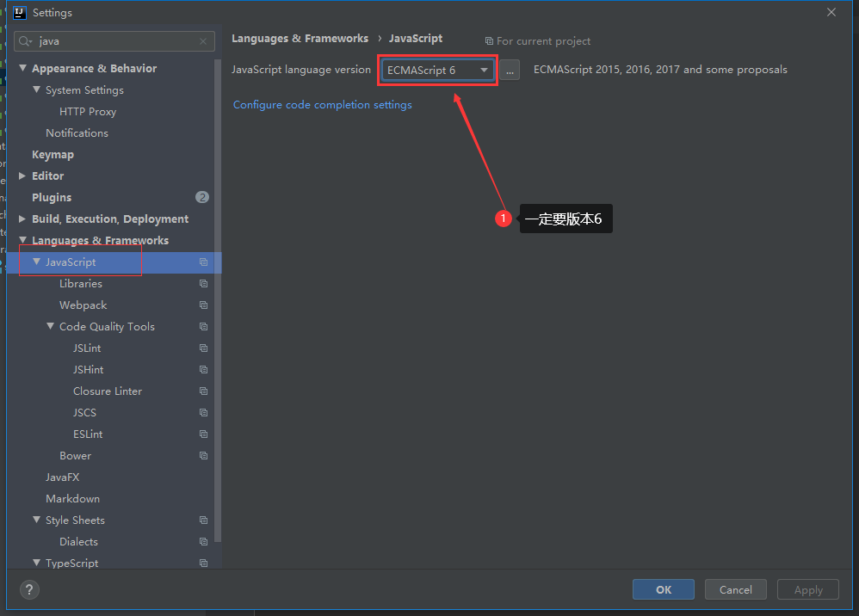The image size is (859, 616).
Task: Click the project-level icon on the JavaScript row
Action: [x=203, y=262]
